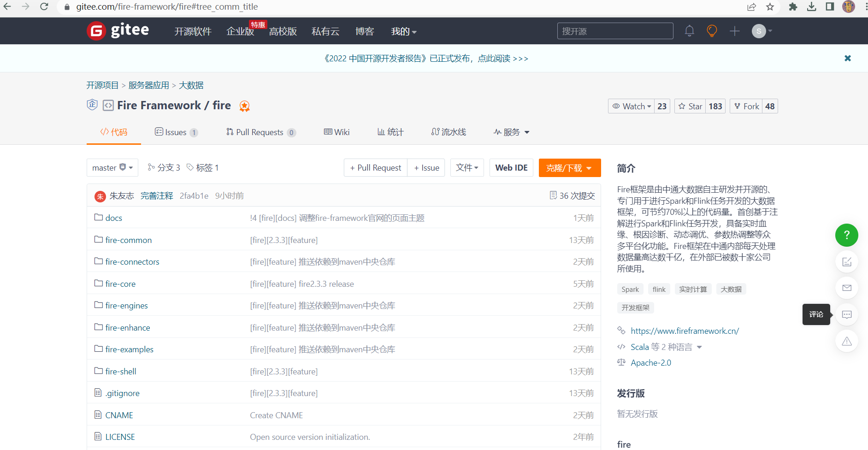Open the LICENSE file
This screenshot has width=868, height=450.
coord(120,437)
